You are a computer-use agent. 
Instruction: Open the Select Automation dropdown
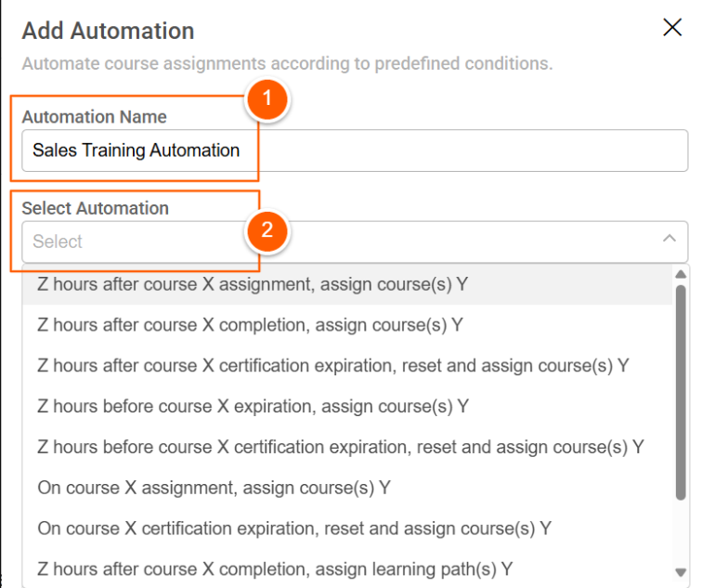point(355,242)
